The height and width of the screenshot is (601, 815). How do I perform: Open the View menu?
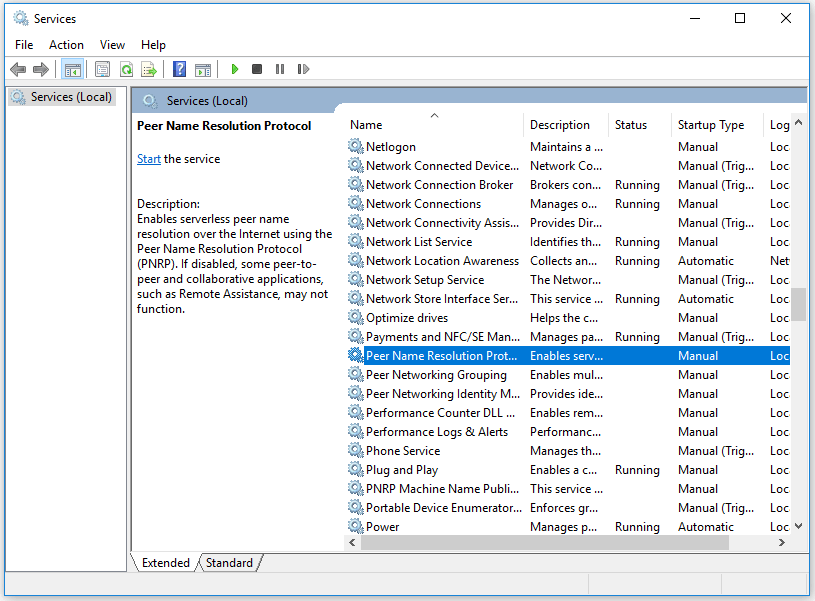click(112, 44)
